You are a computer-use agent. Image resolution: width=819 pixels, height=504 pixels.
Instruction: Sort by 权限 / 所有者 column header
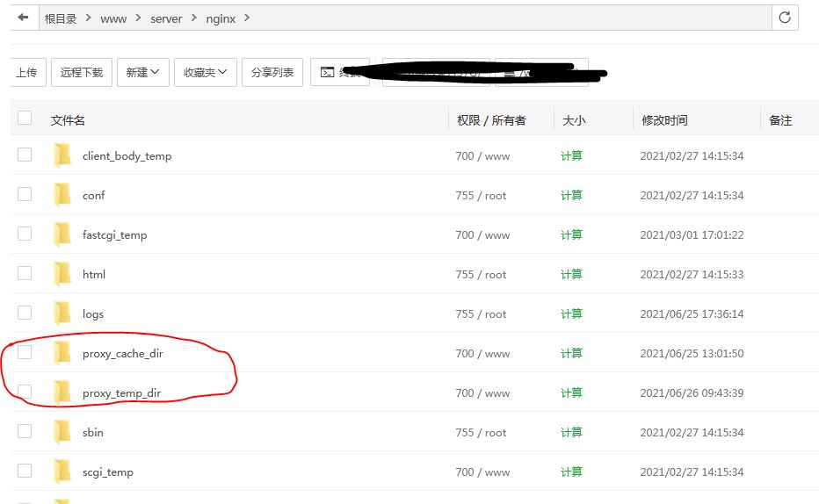coord(491,120)
